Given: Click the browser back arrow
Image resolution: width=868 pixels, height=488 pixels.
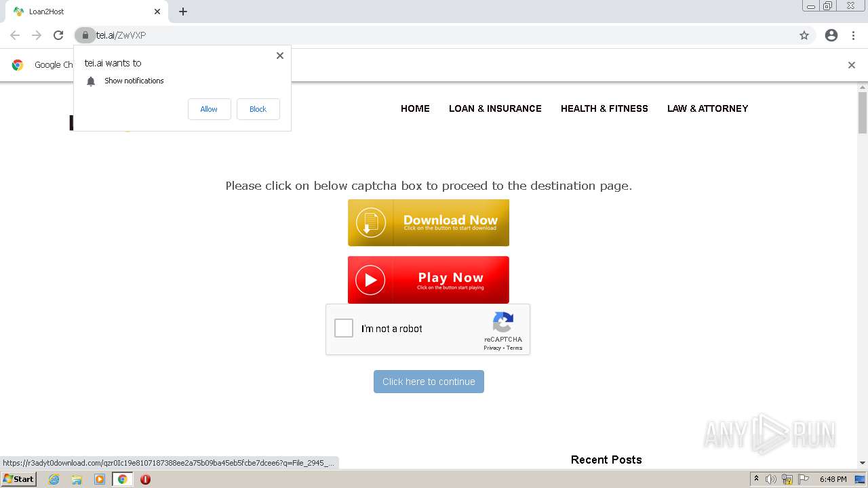Looking at the screenshot, I should click(15, 35).
